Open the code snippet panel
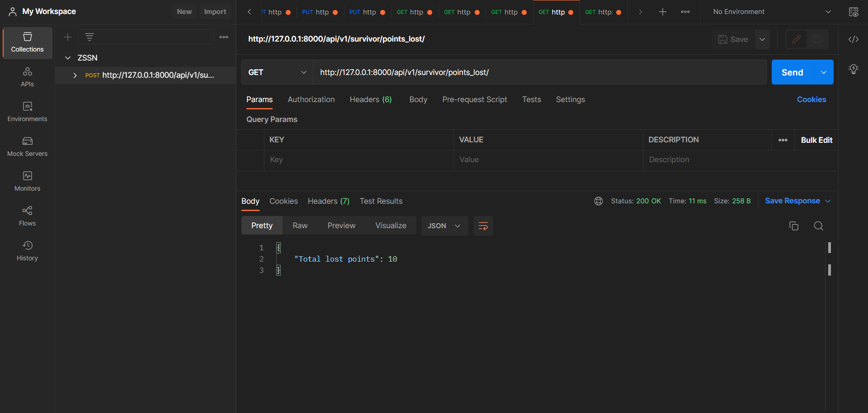 [x=854, y=39]
